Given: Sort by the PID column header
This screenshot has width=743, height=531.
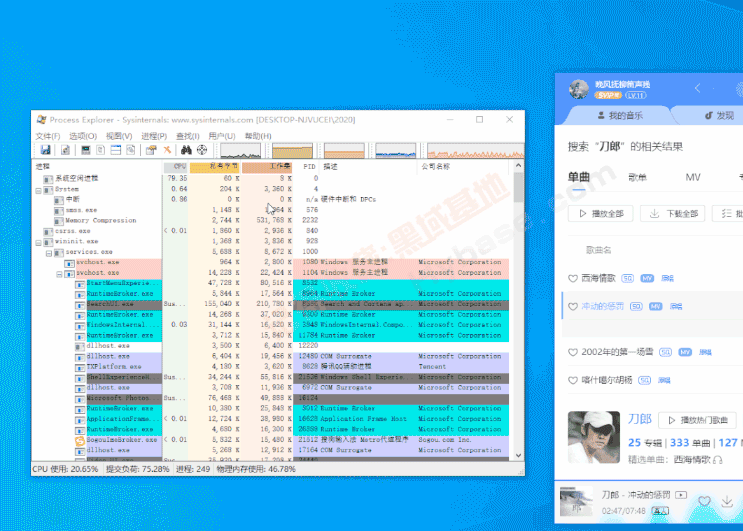Looking at the screenshot, I should pyautogui.click(x=309, y=167).
